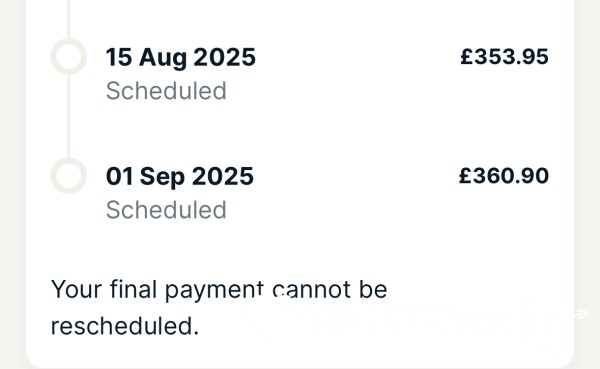The height and width of the screenshot is (369, 600).
Task: Select the circle marker for 15 Aug 2025
Action: [69, 56]
